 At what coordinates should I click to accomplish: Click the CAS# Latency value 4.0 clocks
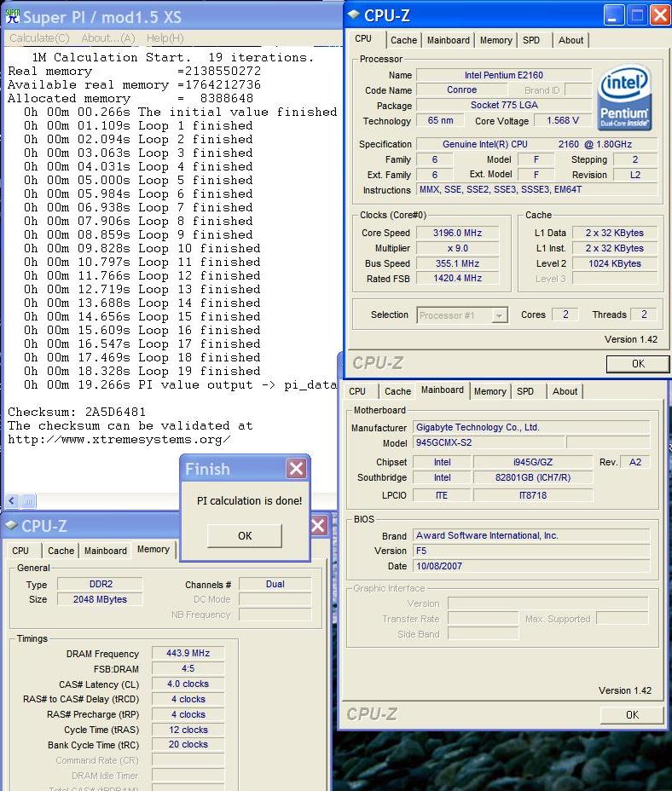[x=188, y=684]
